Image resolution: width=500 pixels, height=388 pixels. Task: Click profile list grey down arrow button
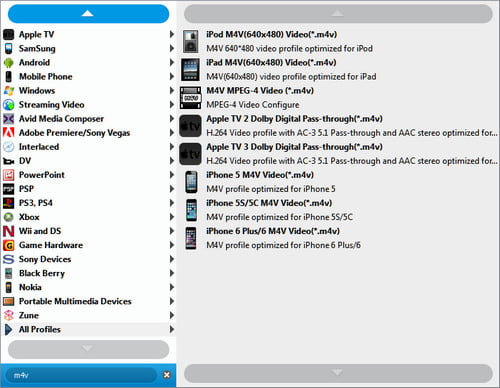338,373
